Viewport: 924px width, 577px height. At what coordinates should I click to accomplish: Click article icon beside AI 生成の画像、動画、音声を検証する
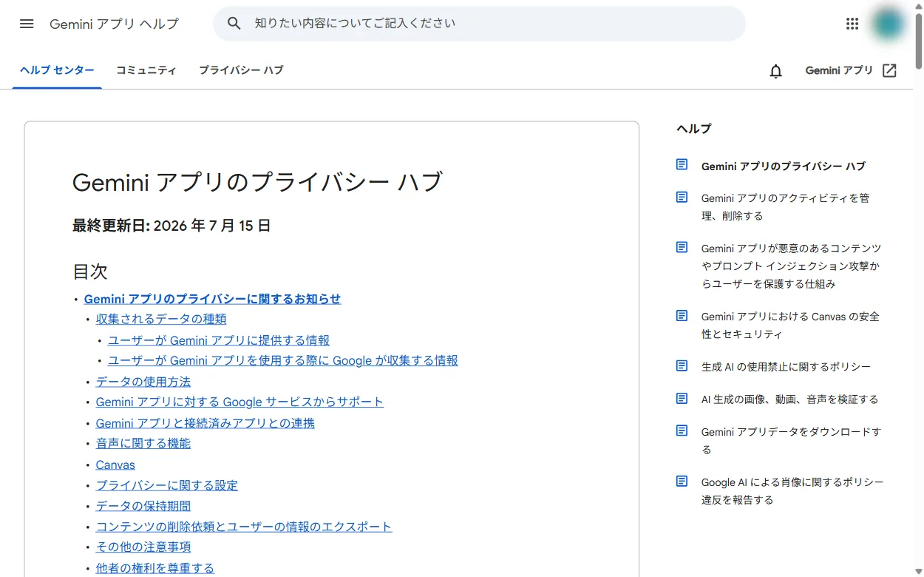coord(682,399)
